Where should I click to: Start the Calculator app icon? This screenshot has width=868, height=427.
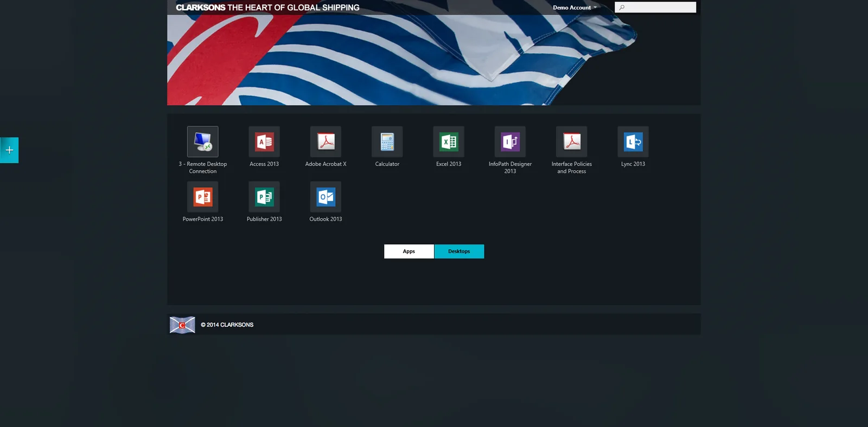387,142
